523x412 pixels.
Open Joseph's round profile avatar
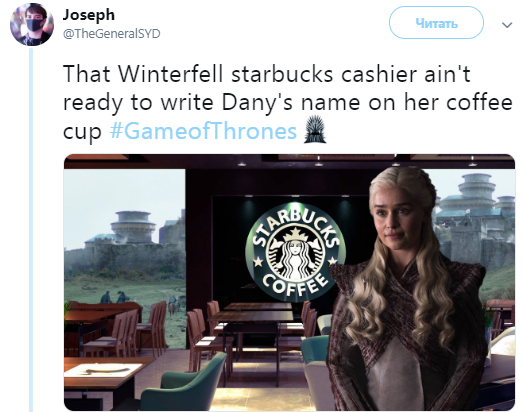tap(32, 23)
